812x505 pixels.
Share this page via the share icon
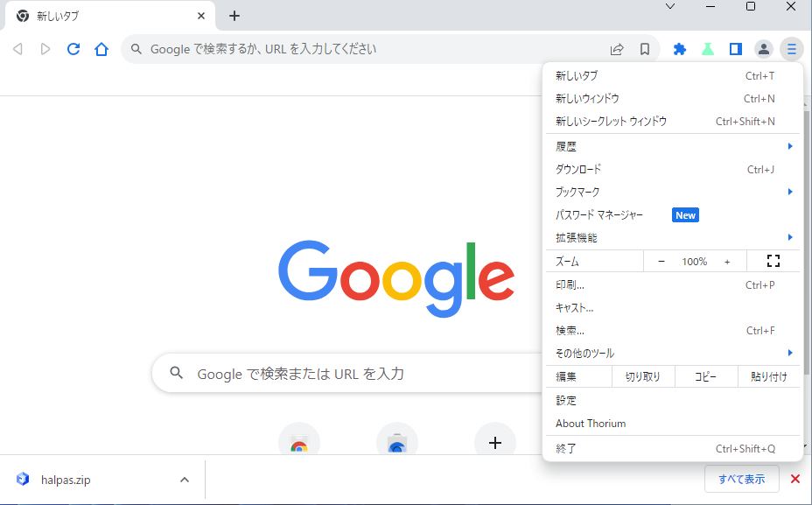(617, 49)
